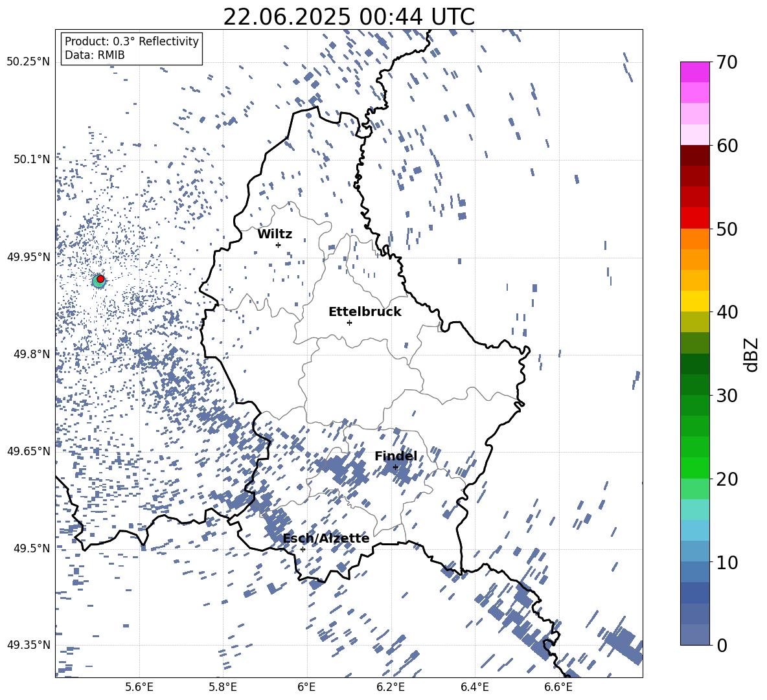Click the orange colorbar segment below 50
Screen dimensions: 767x700
pyautogui.click(x=694, y=238)
